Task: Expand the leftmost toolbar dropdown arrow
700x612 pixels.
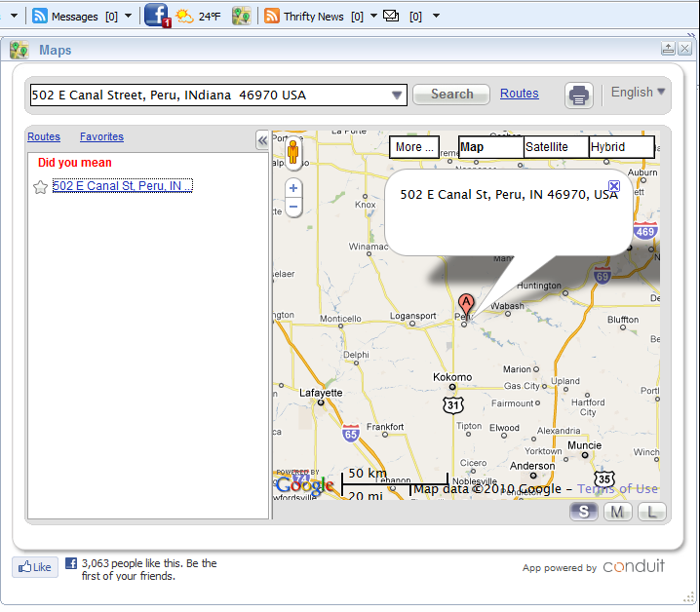Action: click(x=15, y=16)
